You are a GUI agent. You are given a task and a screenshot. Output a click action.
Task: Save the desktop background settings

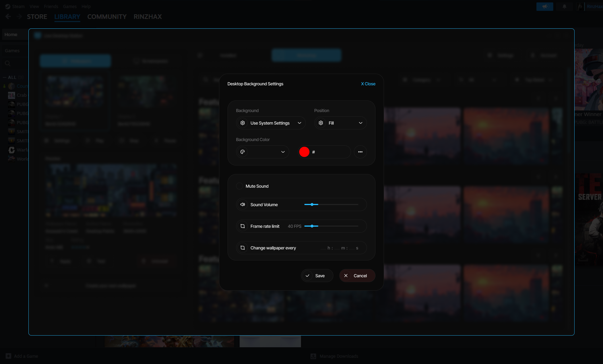[x=317, y=276]
